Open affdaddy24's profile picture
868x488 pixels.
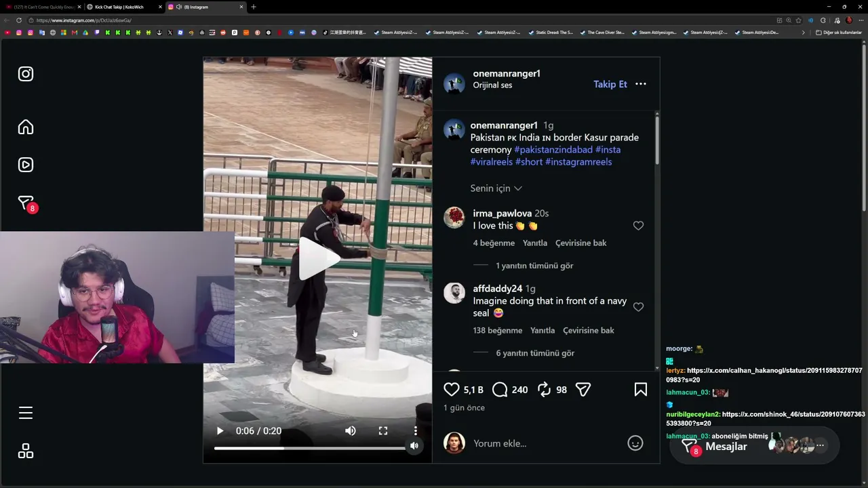click(454, 293)
